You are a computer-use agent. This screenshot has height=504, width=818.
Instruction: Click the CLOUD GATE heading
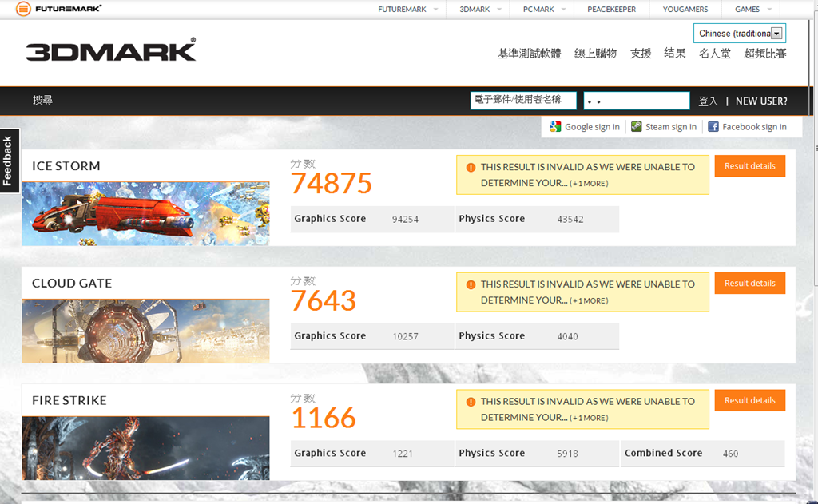pyautogui.click(x=72, y=284)
